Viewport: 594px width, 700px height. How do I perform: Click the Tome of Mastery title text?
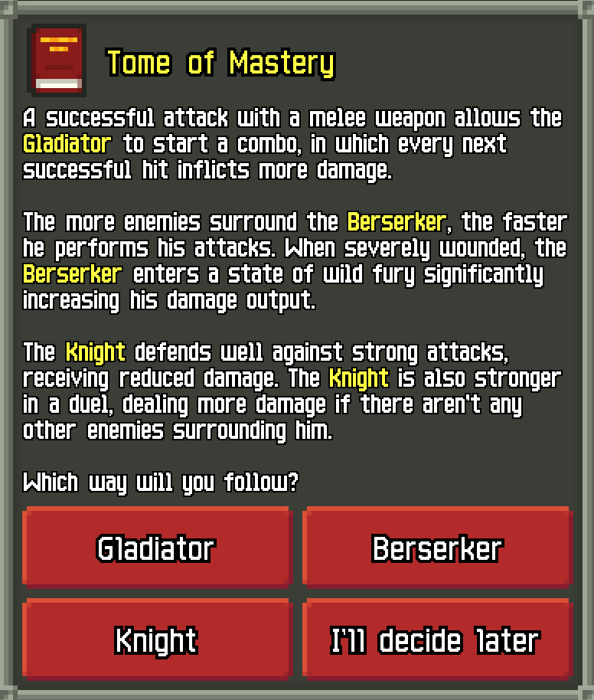pyautogui.click(x=221, y=63)
